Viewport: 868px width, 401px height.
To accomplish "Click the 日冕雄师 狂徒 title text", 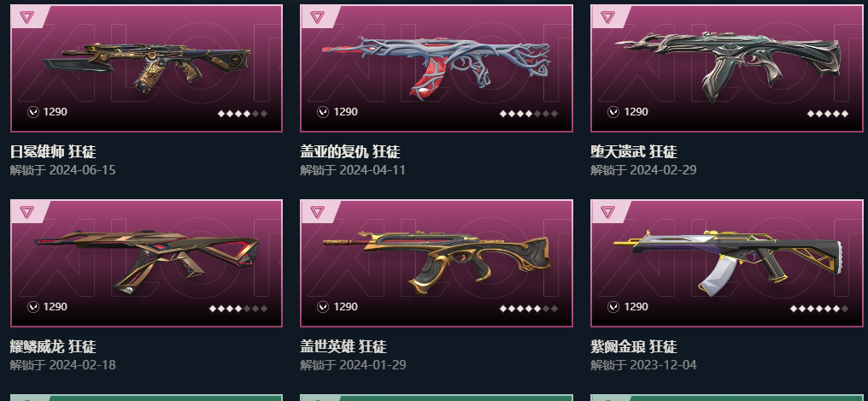I will point(53,151).
